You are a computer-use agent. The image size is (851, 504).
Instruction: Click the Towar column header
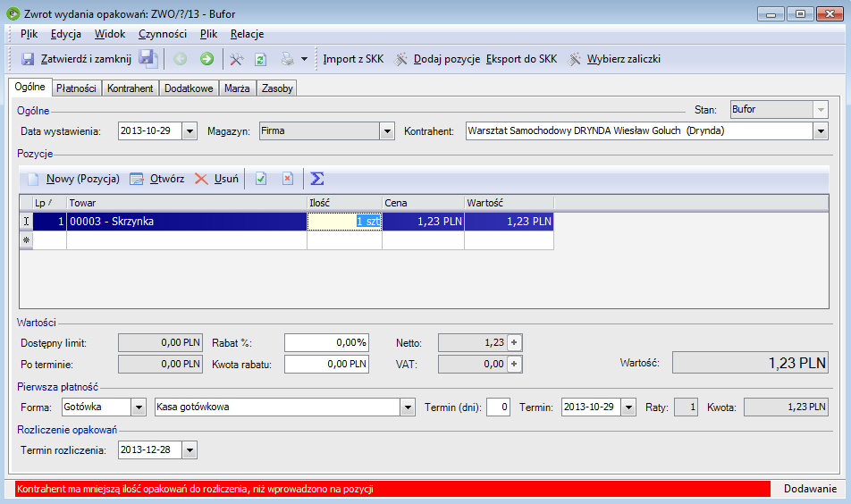coord(187,204)
